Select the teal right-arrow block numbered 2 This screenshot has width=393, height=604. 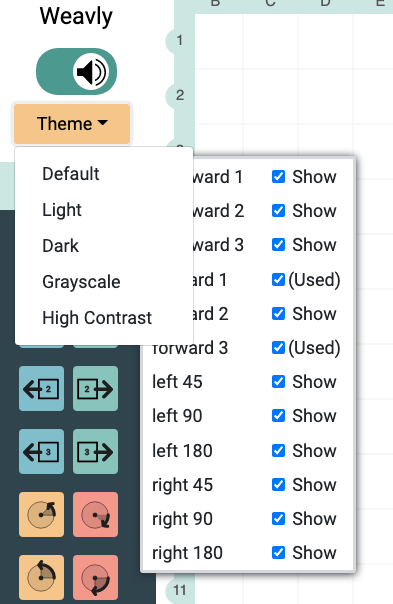tap(95, 388)
